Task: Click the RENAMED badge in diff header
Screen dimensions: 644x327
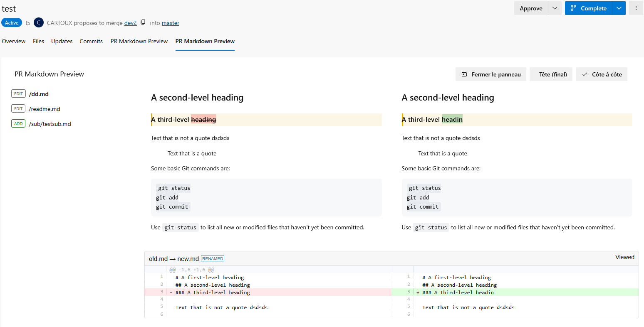Action: coord(213,258)
